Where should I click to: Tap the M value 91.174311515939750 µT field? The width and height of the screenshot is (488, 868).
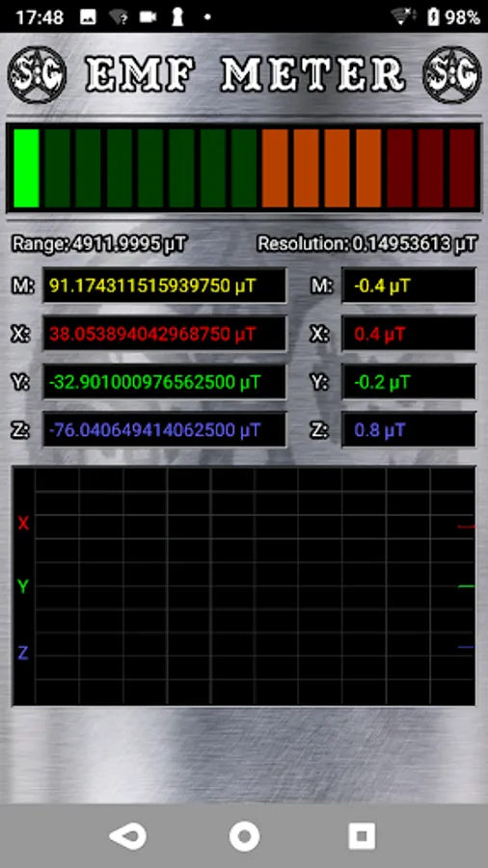tap(164, 285)
